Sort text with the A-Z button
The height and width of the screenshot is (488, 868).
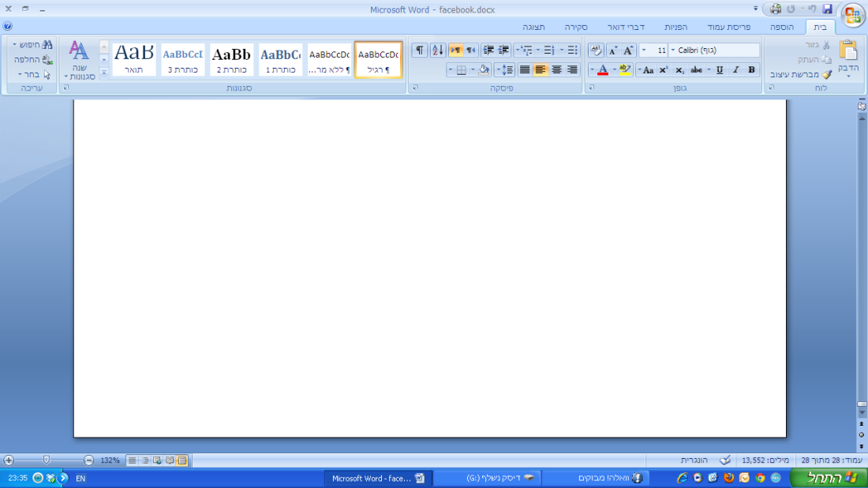(x=437, y=50)
